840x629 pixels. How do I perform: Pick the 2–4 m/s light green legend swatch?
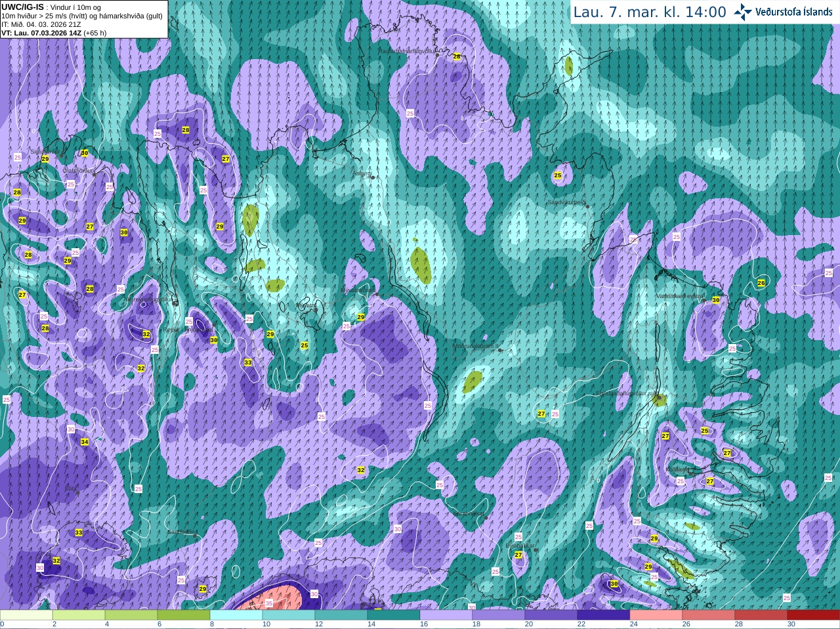pyautogui.click(x=79, y=615)
